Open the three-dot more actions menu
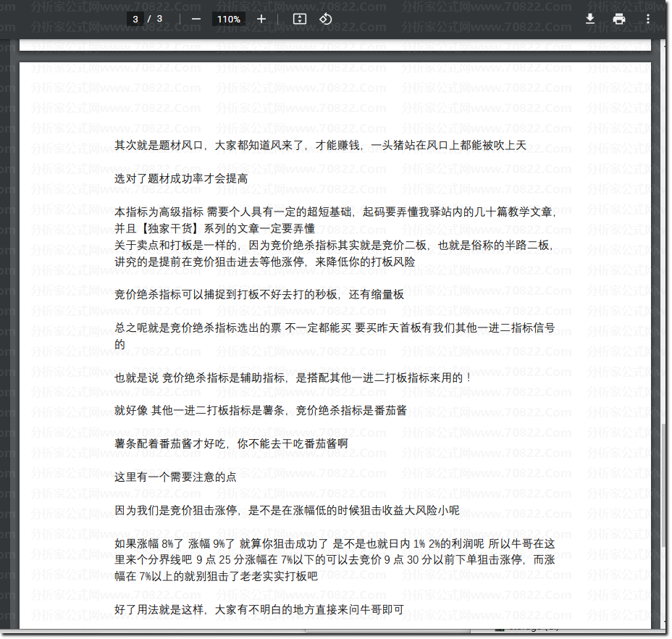This screenshot has height=639, width=672. [x=648, y=19]
